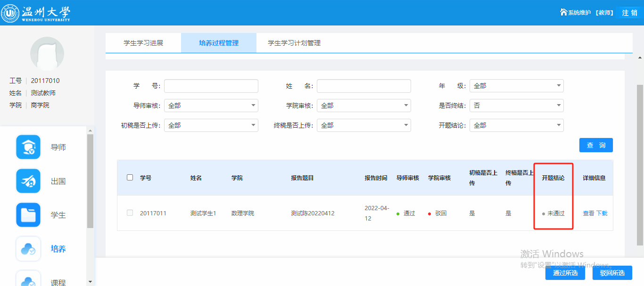Toggle the select-all checkbox in table header

click(130, 178)
